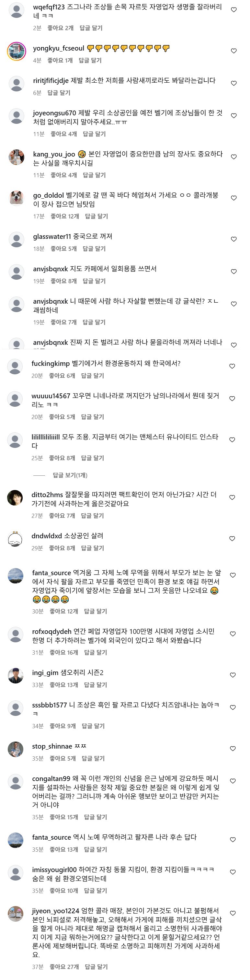Image resolution: width=250 pixels, height=980 pixels.
Task: Like the comment by wqefqf123
Action: (234, 10)
